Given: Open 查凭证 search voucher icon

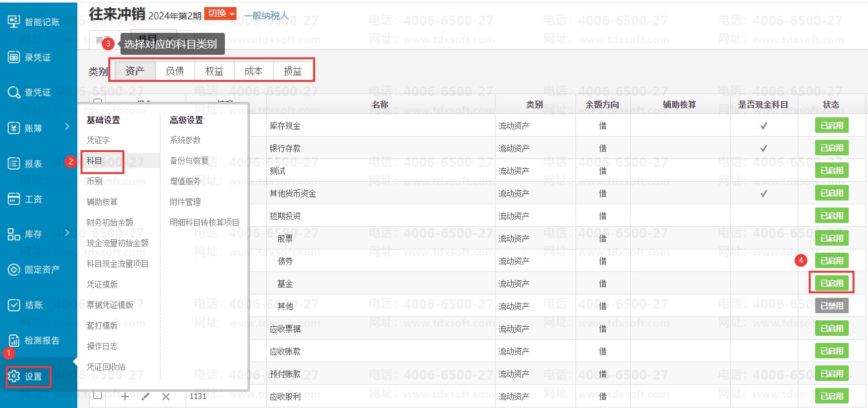Looking at the screenshot, I should (14, 93).
